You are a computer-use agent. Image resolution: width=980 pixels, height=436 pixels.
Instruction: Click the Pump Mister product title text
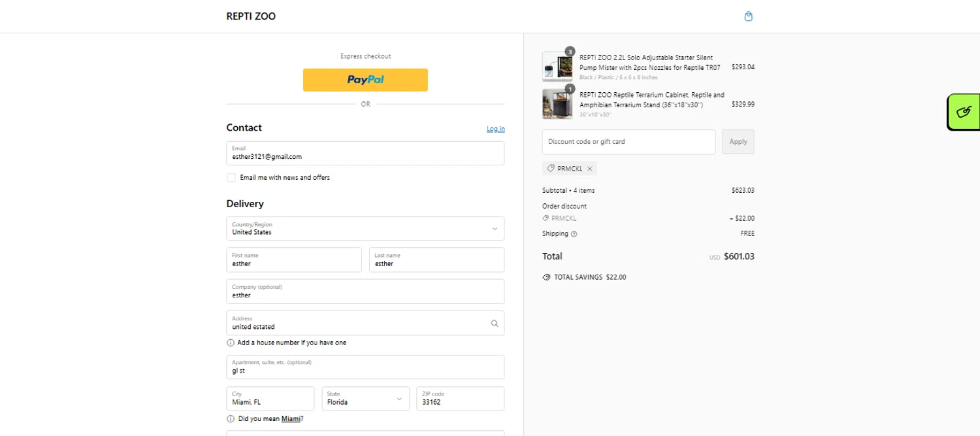pos(650,63)
